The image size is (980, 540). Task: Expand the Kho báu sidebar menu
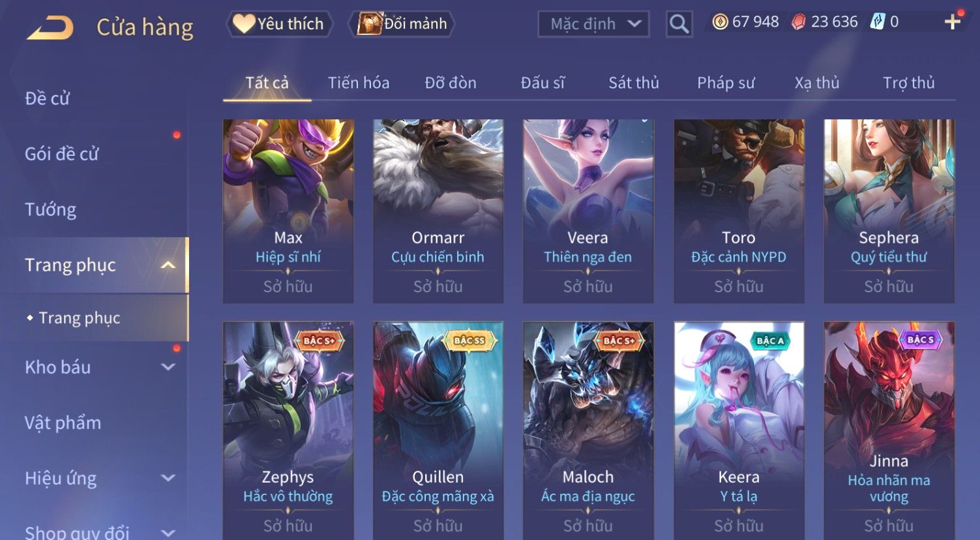coord(168,367)
